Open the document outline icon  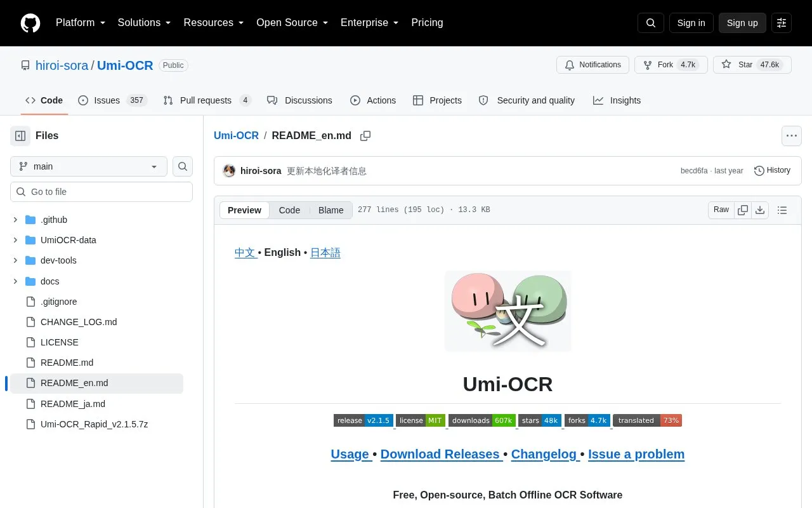tap(782, 210)
